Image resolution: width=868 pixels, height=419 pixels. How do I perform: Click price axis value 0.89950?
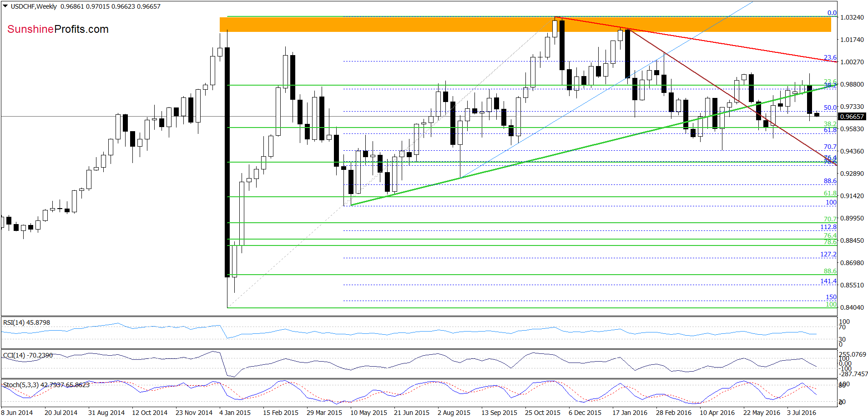click(x=852, y=218)
